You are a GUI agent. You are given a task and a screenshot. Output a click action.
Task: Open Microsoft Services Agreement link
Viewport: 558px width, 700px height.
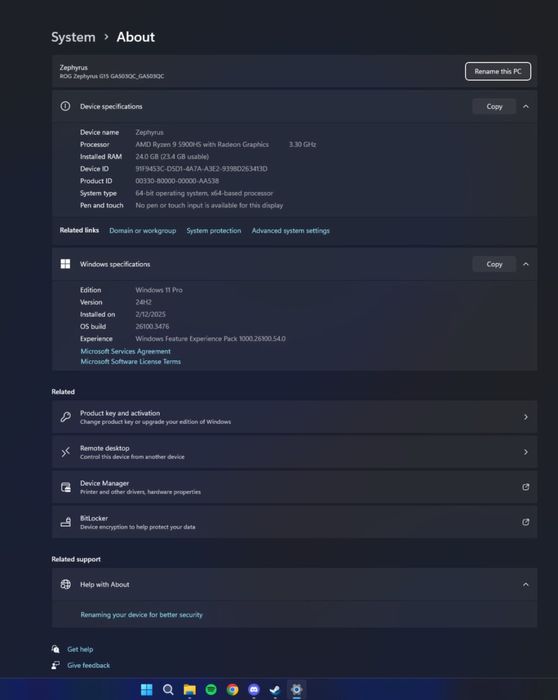point(125,351)
